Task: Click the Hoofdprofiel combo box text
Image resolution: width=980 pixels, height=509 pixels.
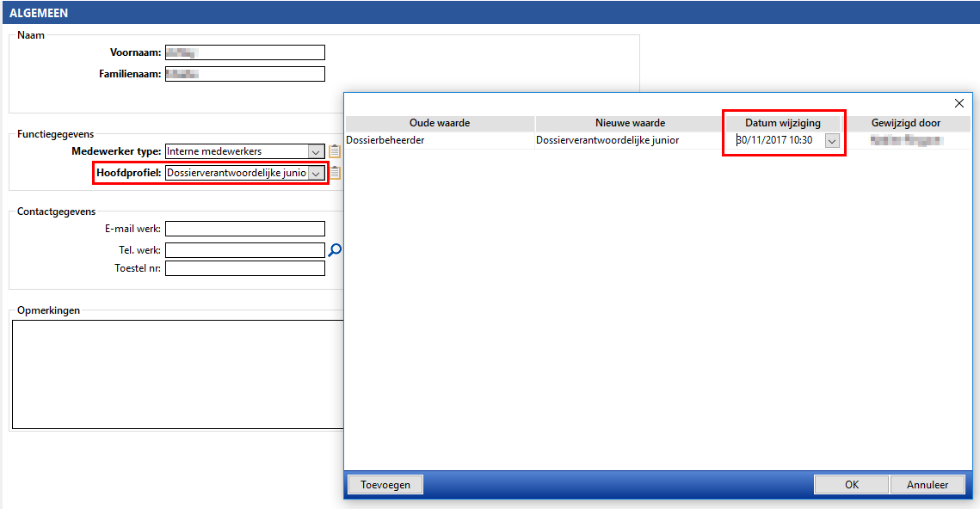Action: 237,174
